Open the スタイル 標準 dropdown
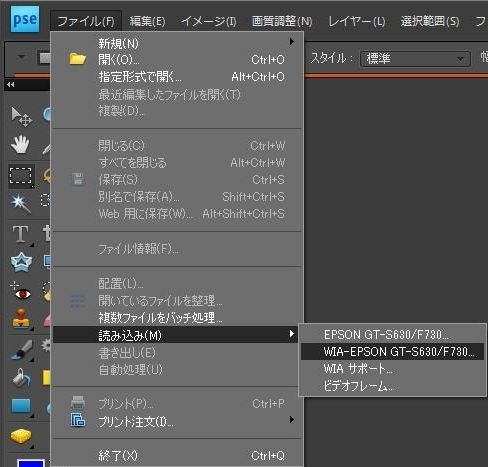 [x=415, y=59]
